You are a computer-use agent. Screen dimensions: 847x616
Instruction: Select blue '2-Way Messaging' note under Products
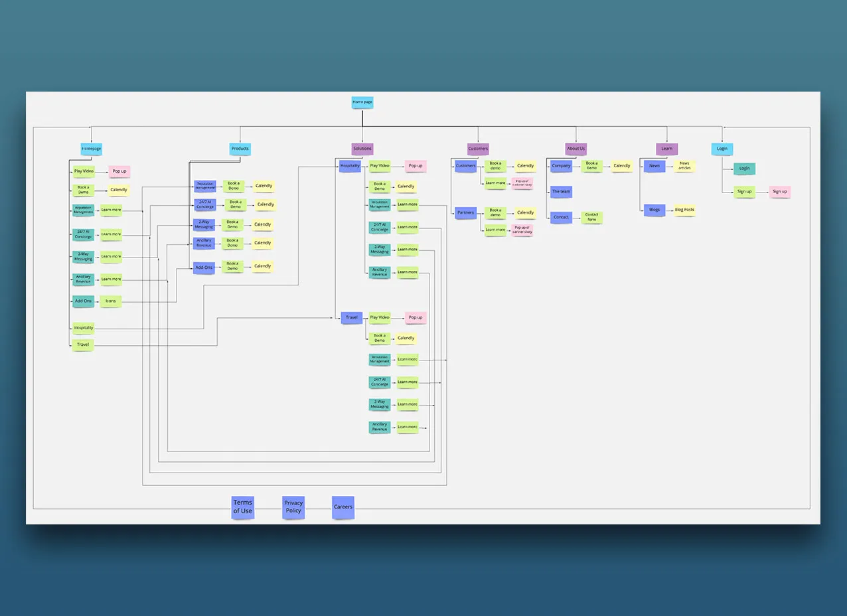pos(204,224)
